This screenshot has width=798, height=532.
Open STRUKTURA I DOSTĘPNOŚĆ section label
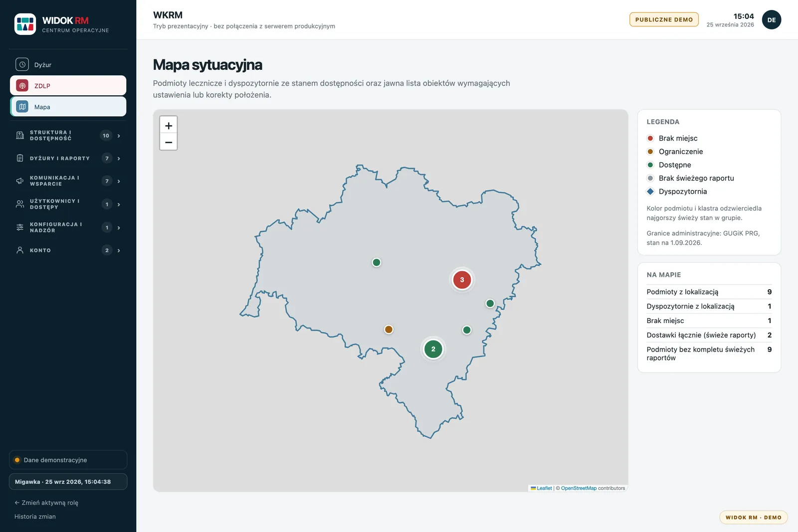pos(50,136)
